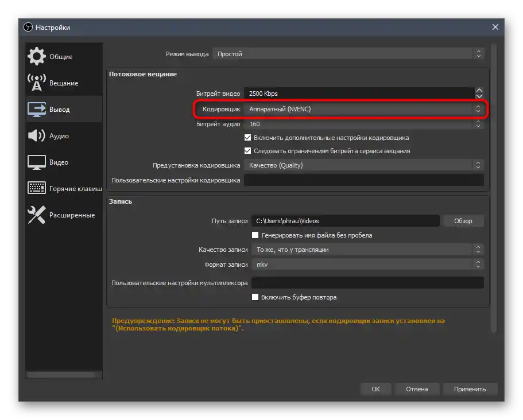Click the OBS logo in title bar

point(28,28)
